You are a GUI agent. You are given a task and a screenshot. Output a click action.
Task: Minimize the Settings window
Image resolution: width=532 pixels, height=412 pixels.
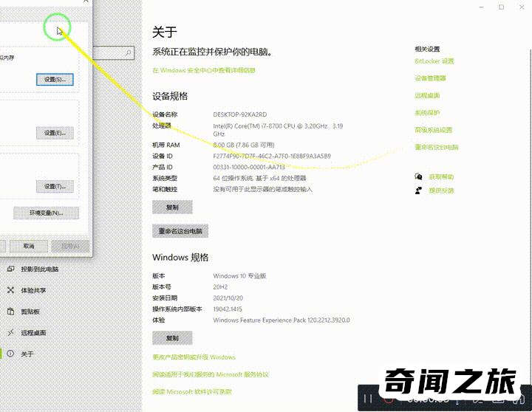pyautogui.click(x=482, y=7)
